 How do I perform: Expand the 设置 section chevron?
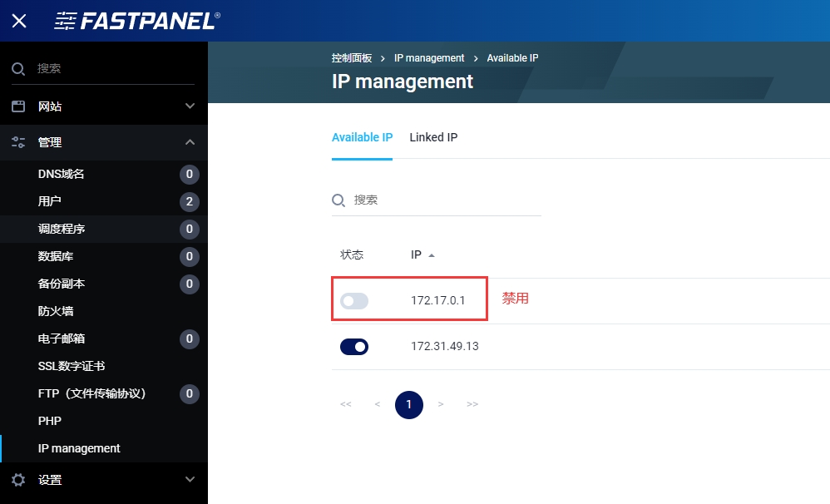coord(190,480)
